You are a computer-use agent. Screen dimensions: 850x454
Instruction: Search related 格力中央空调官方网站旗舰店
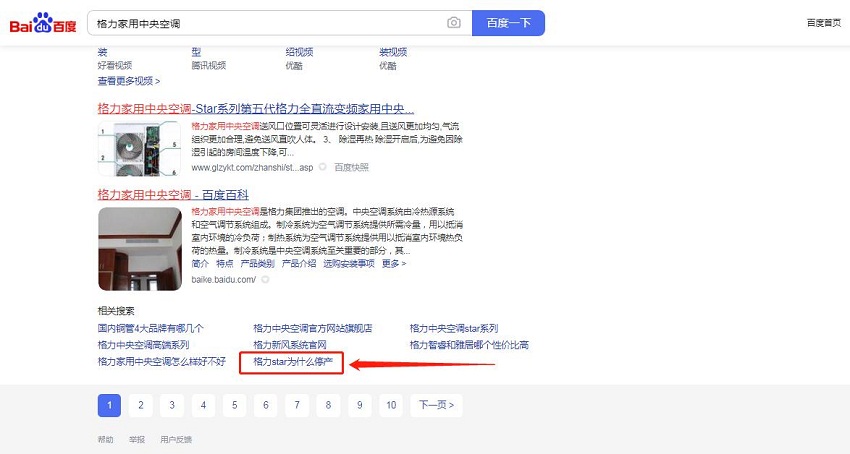[313, 328]
